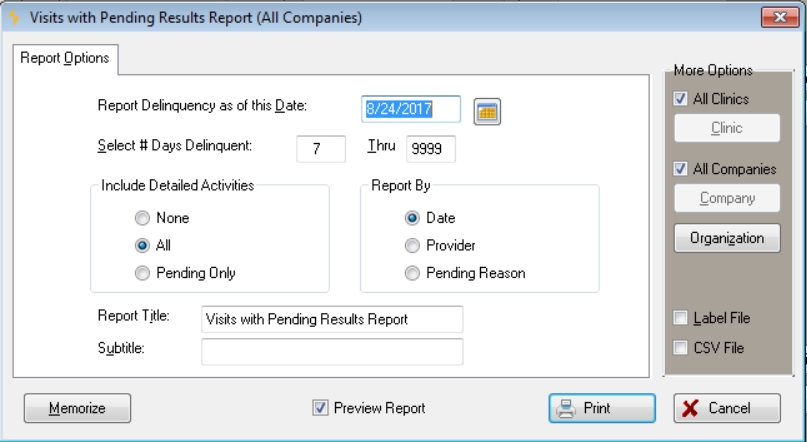The width and height of the screenshot is (807, 442).
Task: Focus the delinquency date field
Action: [x=411, y=109]
